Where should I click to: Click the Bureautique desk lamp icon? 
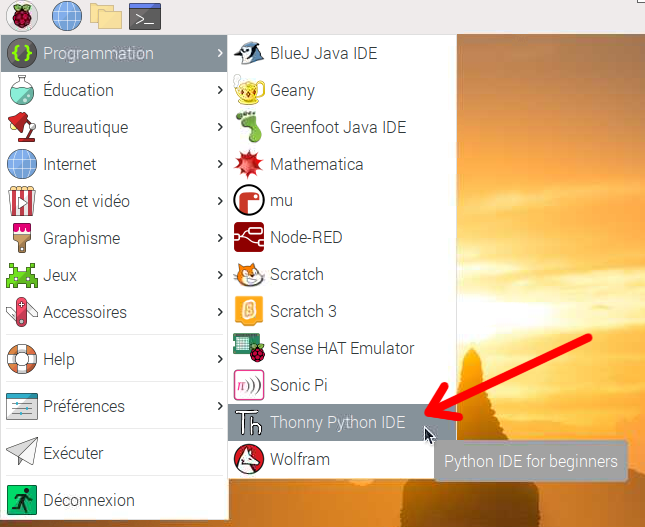pyautogui.click(x=22, y=127)
